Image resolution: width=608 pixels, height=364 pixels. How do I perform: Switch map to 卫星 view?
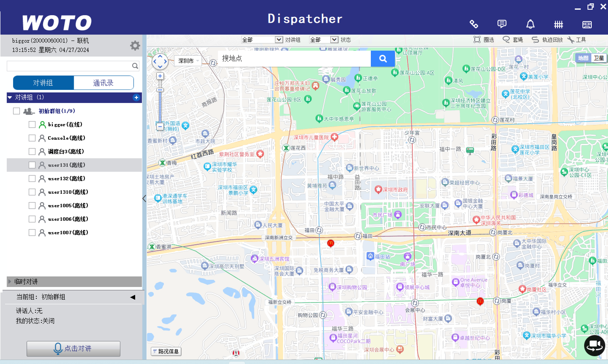click(598, 58)
